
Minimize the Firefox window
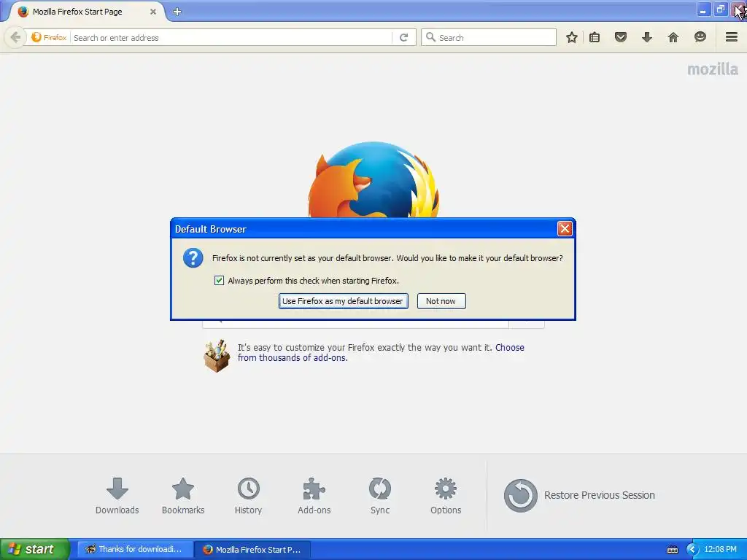point(703,9)
